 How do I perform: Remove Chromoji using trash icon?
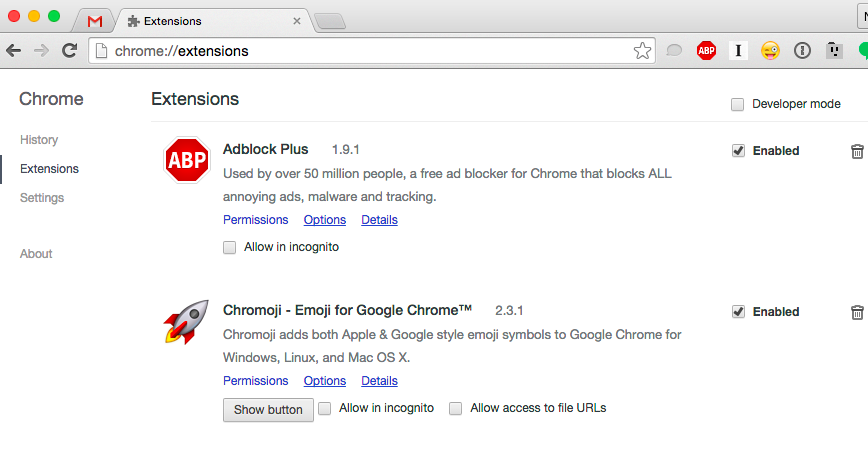tap(857, 312)
